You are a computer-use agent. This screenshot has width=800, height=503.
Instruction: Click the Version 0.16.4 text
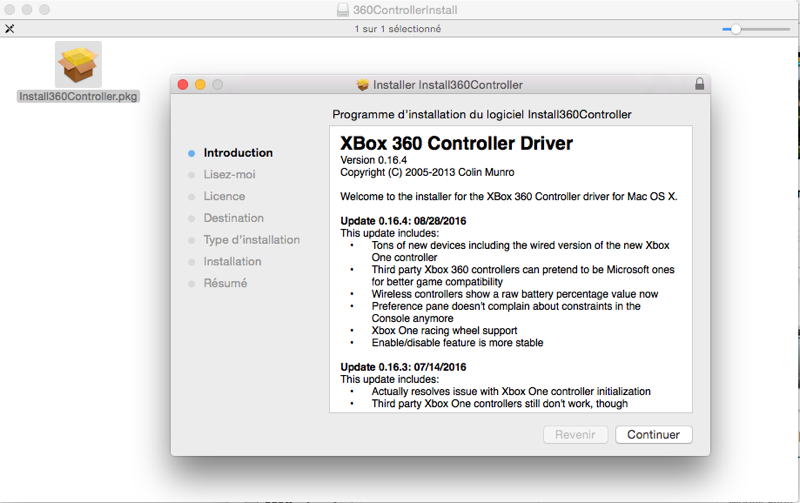pyautogui.click(x=374, y=160)
